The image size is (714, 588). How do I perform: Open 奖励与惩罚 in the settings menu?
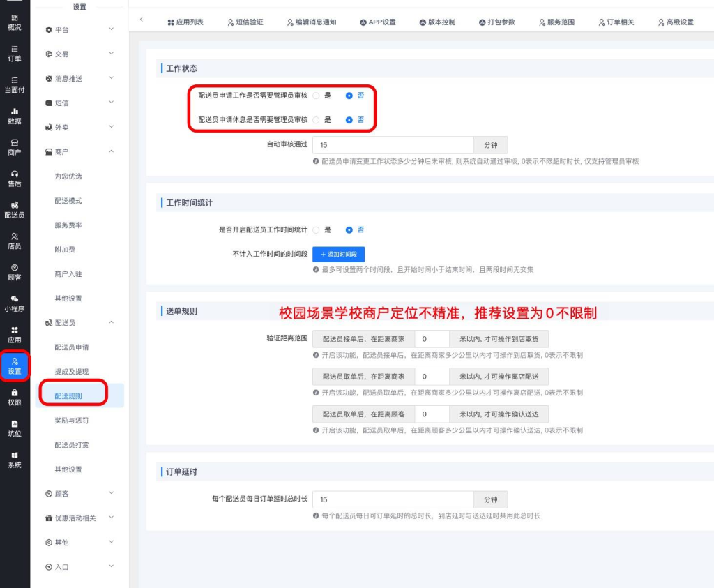tap(72, 421)
